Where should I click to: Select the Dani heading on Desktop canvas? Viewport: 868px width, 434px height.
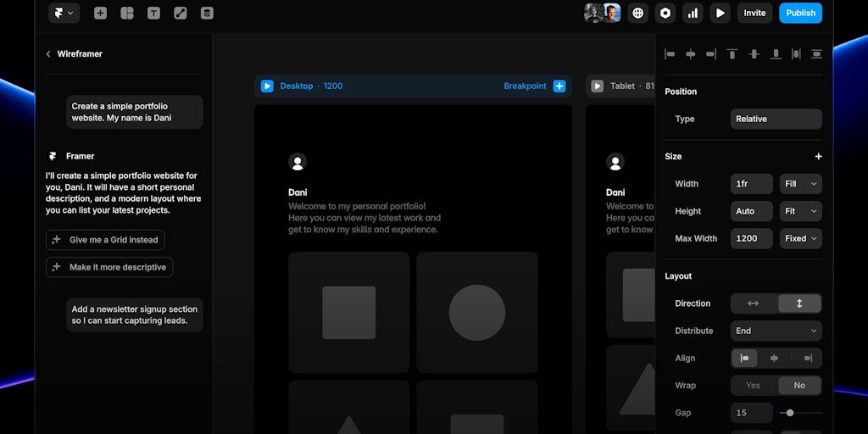click(298, 192)
